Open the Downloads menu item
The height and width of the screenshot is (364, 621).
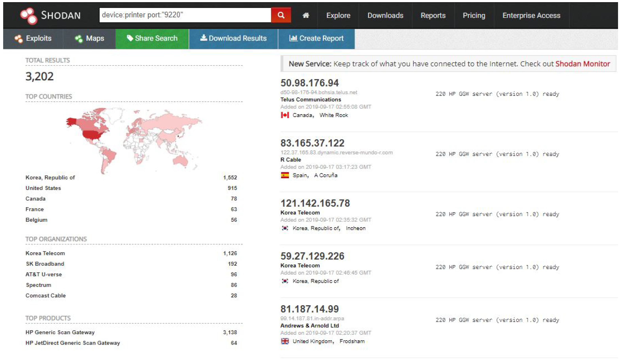pyautogui.click(x=385, y=16)
